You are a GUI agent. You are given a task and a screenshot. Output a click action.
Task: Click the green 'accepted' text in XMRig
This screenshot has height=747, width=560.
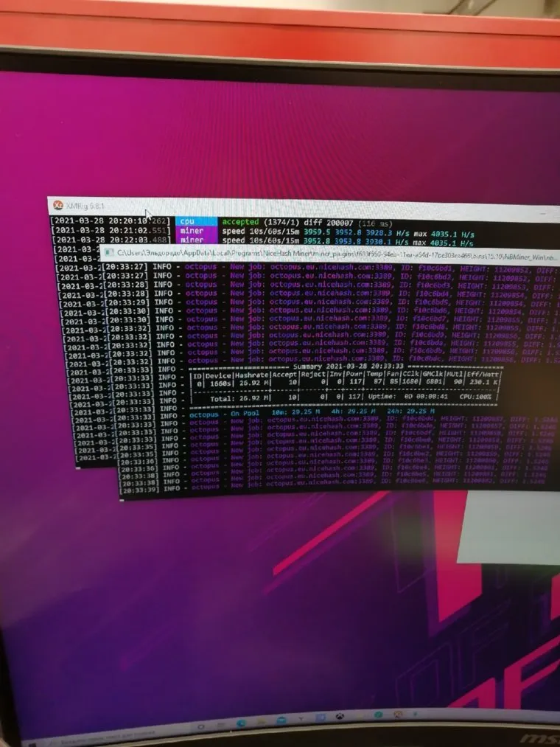pyautogui.click(x=240, y=221)
